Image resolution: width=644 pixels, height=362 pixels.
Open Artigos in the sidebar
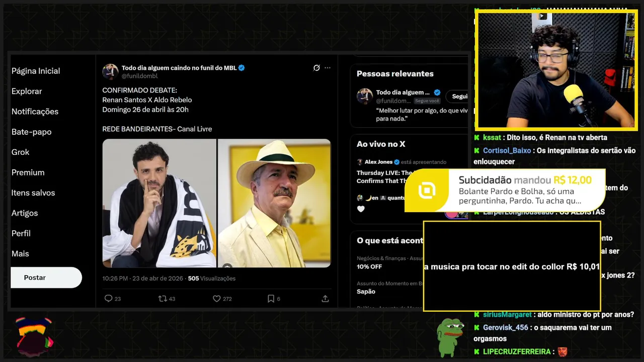pos(25,213)
